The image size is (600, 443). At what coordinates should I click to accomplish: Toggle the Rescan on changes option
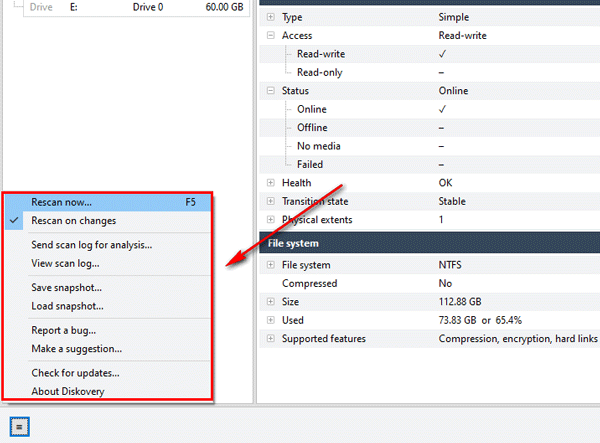(x=73, y=221)
